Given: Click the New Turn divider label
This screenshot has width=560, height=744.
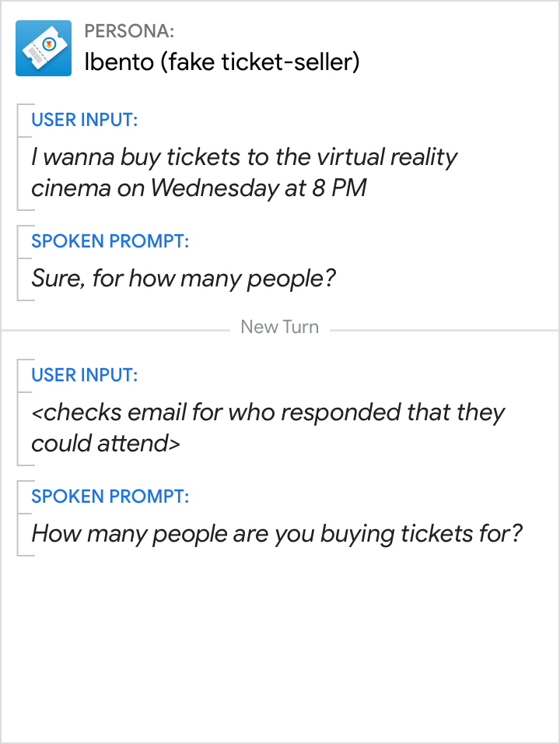Looking at the screenshot, I should [279, 327].
